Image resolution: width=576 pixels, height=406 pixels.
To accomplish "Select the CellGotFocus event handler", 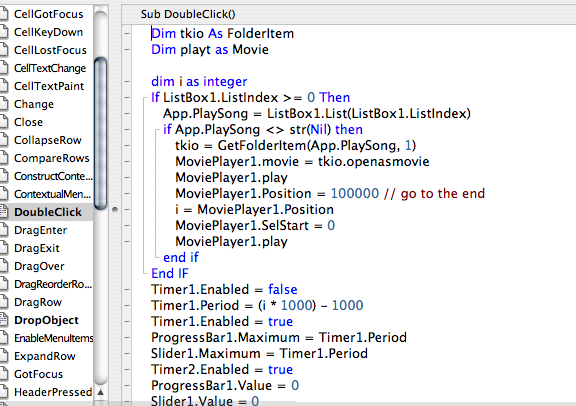I will pyautogui.click(x=48, y=14).
